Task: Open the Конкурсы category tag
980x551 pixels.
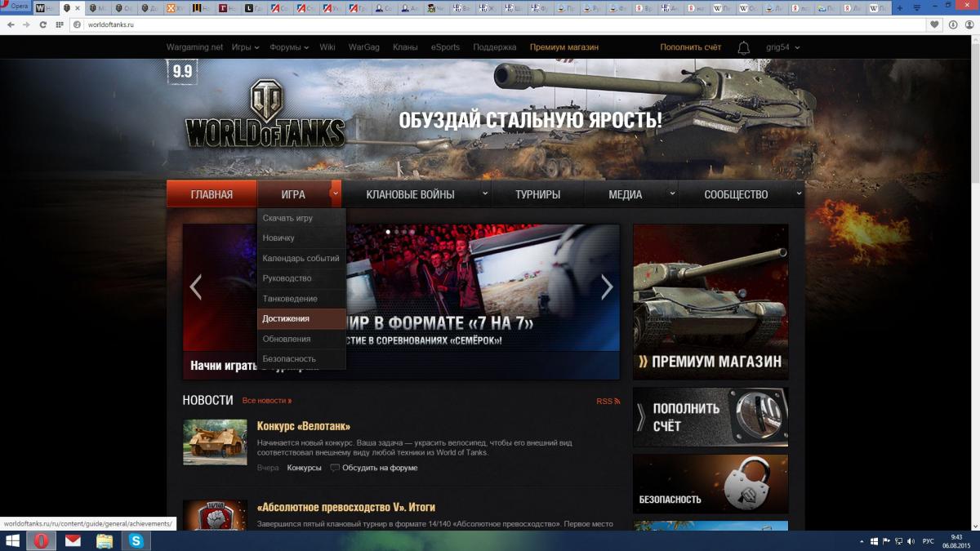Action: pyautogui.click(x=304, y=468)
